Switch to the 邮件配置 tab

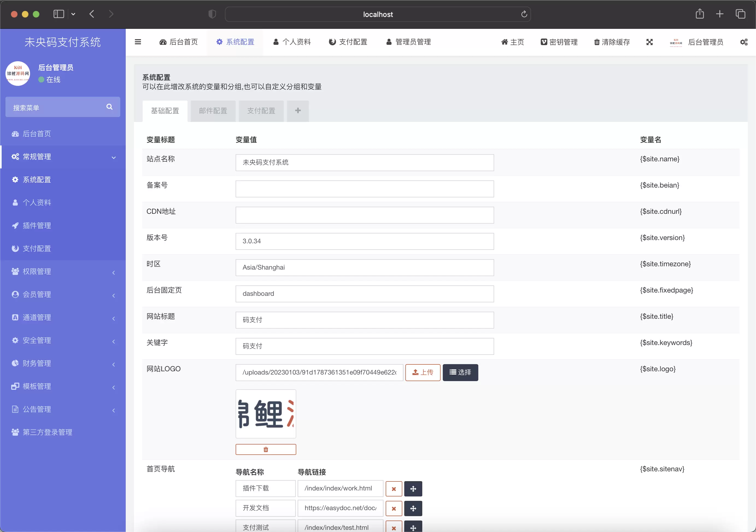pos(213,111)
